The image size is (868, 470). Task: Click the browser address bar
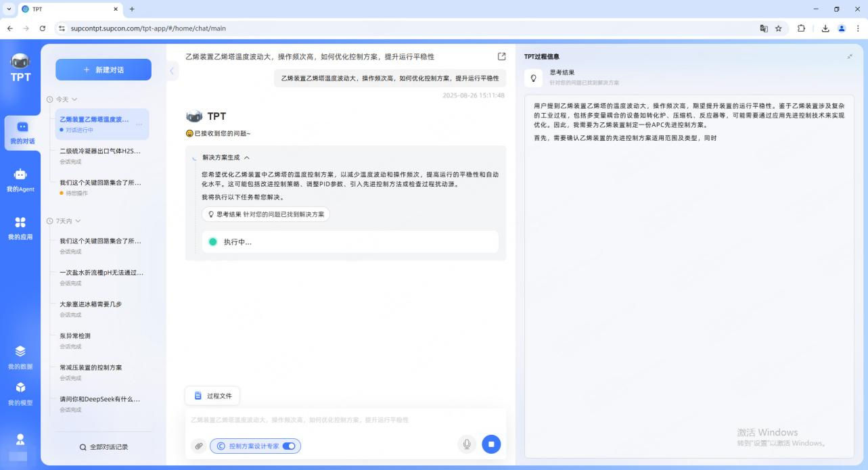coord(406,28)
